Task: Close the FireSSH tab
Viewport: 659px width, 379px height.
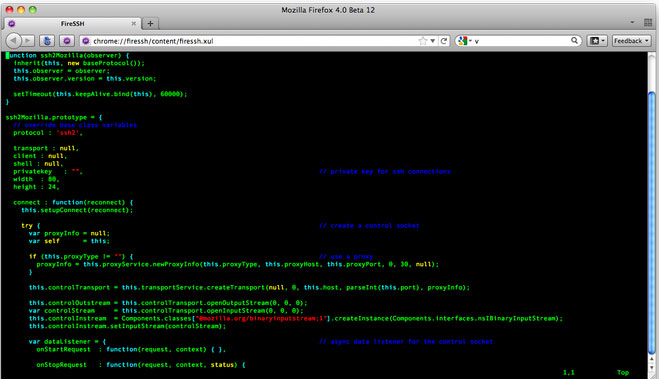Action: pos(134,24)
